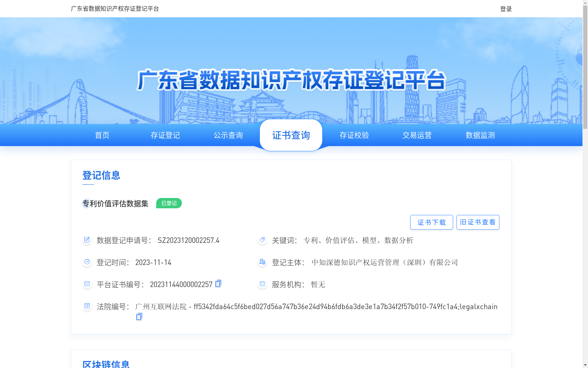Click the 旧证书查看 button
Viewport: 588px width, 368px height.
click(478, 222)
